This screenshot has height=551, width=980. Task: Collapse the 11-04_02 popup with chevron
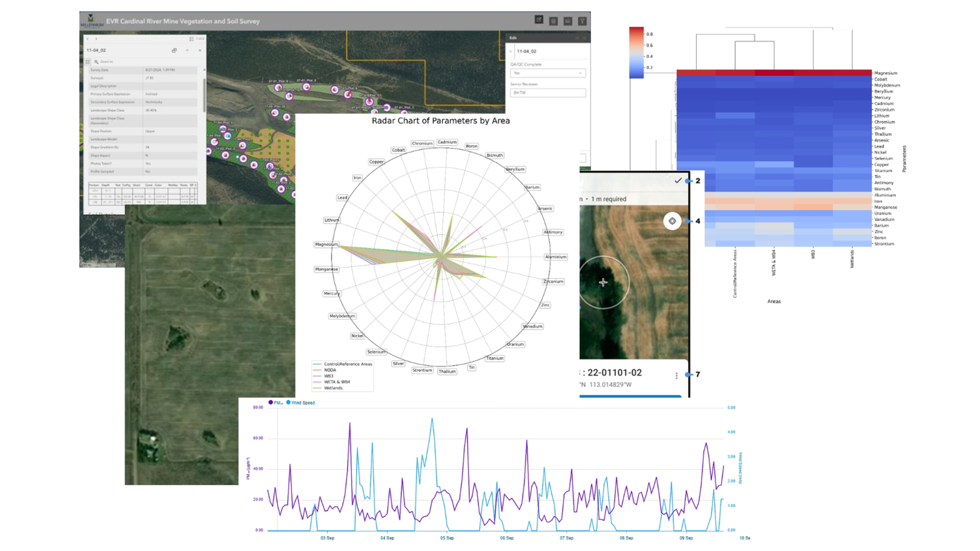point(187,51)
